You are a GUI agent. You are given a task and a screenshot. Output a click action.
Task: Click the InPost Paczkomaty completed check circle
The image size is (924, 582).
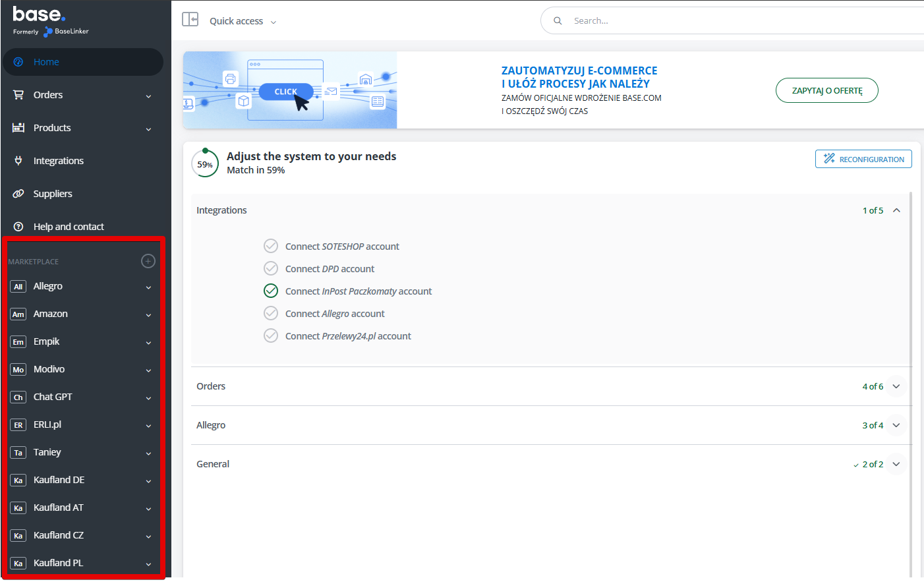pyautogui.click(x=271, y=291)
